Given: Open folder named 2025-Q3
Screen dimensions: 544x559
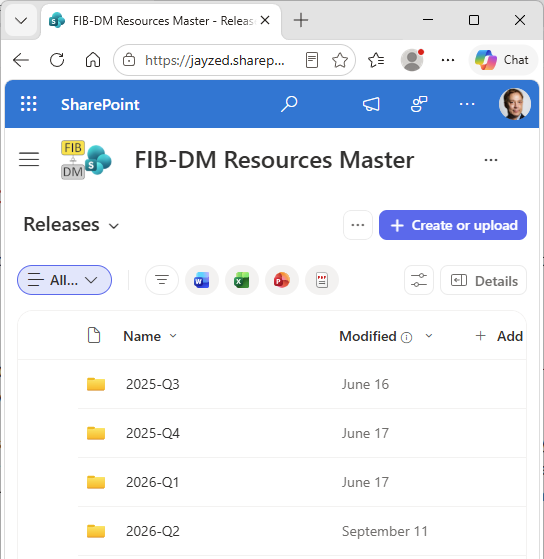Looking at the screenshot, I should (153, 384).
